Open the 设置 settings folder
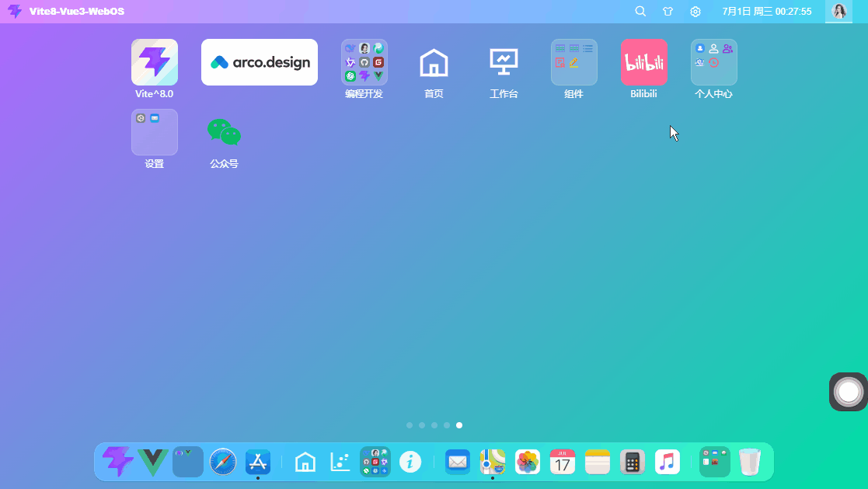Viewport: 868px width, 489px height. pyautogui.click(x=155, y=132)
